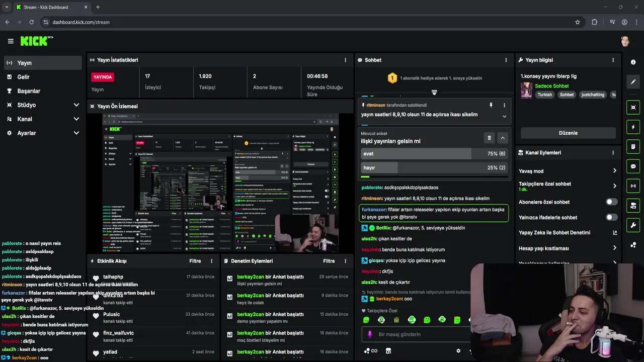Click the Düzenle button in Yayın bilgisi
This screenshot has height=362, width=644.
click(568, 133)
